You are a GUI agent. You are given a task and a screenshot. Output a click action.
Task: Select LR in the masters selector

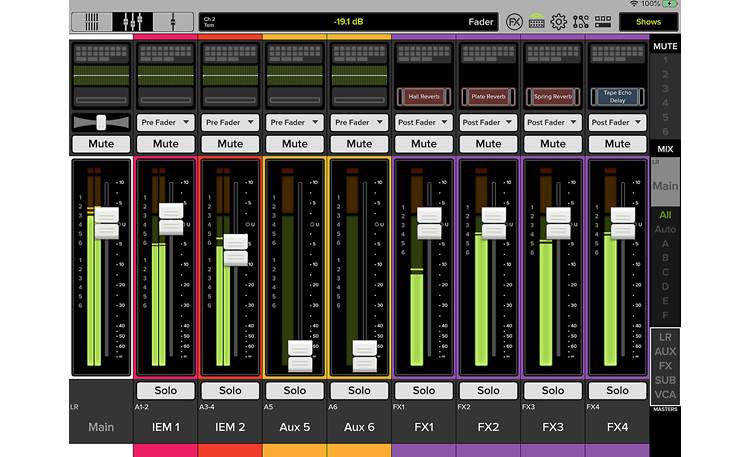[665, 337]
